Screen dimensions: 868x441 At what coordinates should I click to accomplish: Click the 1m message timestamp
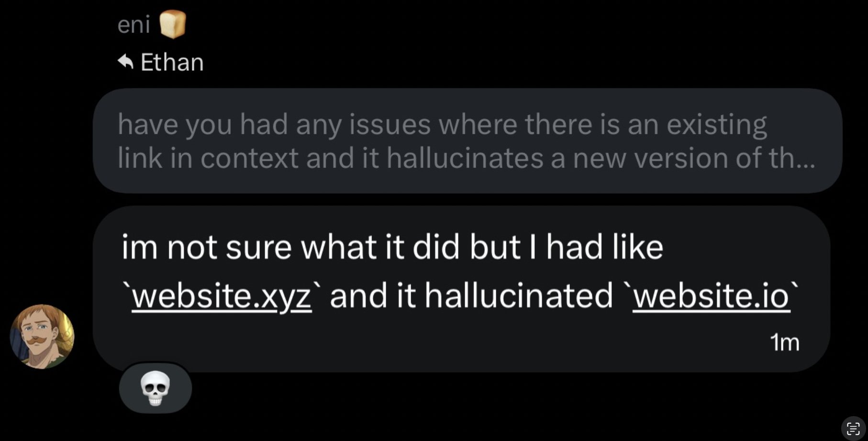pos(784,342)
